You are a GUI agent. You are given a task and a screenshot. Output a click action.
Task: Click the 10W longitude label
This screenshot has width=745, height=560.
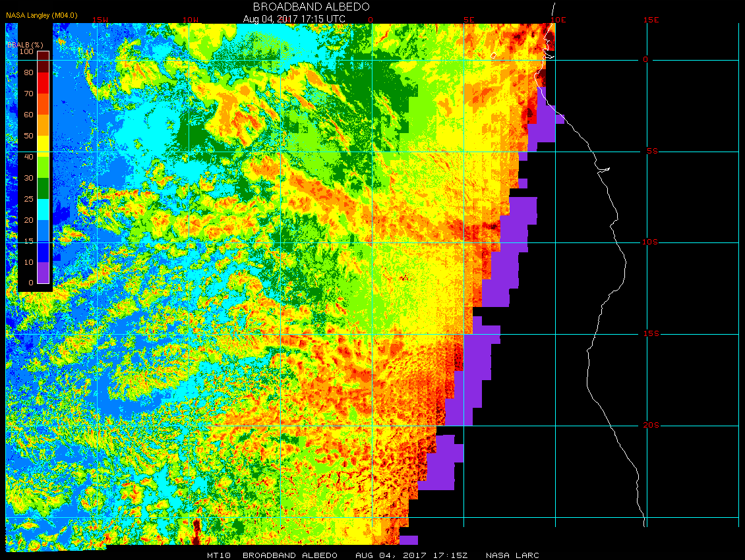(x=191, y=20)
